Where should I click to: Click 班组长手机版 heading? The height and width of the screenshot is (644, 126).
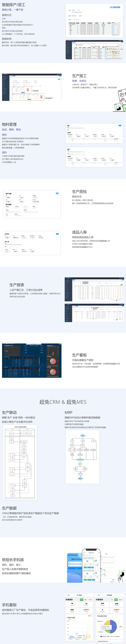click(13, 560)
